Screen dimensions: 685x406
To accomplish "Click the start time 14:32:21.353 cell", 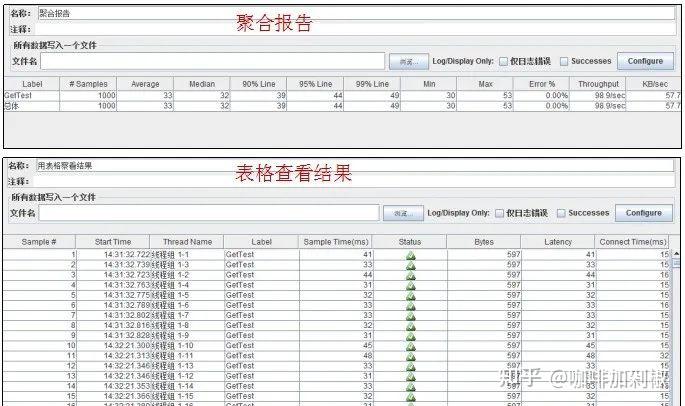I will [114, 386].
